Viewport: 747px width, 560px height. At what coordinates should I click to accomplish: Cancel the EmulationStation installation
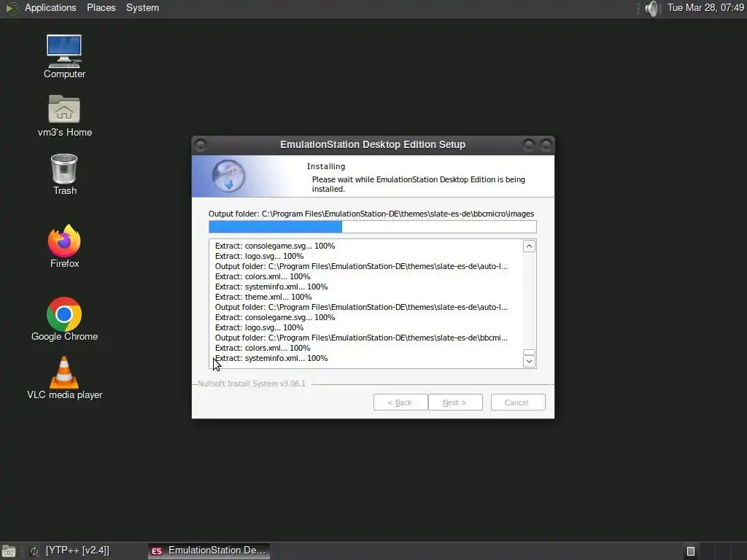tap(518, 402)
